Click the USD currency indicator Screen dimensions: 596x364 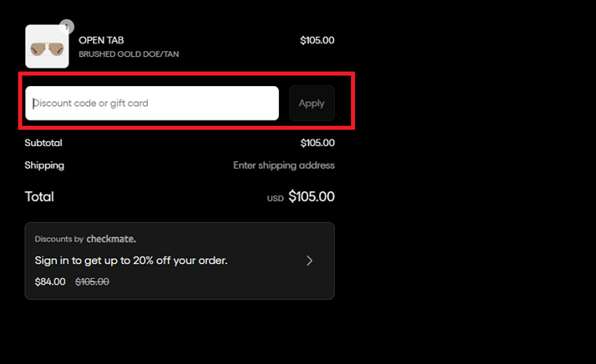(275, 198)
